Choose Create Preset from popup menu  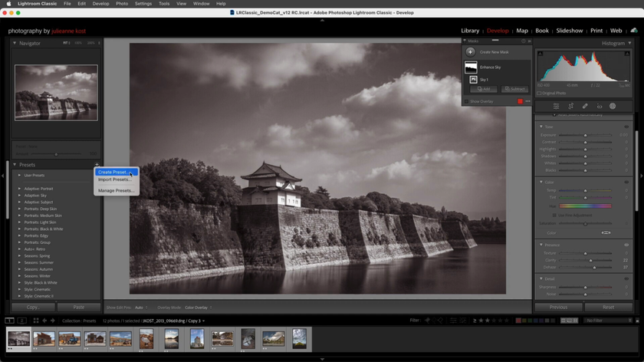coord(117,172)
